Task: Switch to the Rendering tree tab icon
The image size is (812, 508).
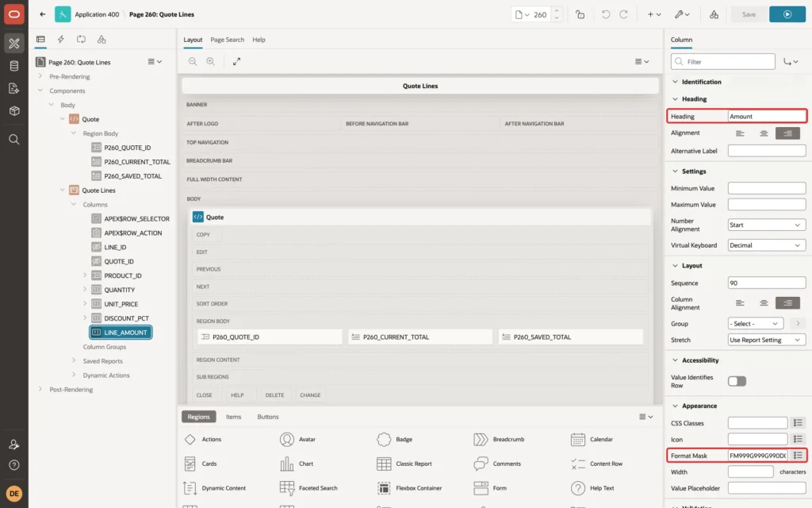Action: click(x=40, y=40)
